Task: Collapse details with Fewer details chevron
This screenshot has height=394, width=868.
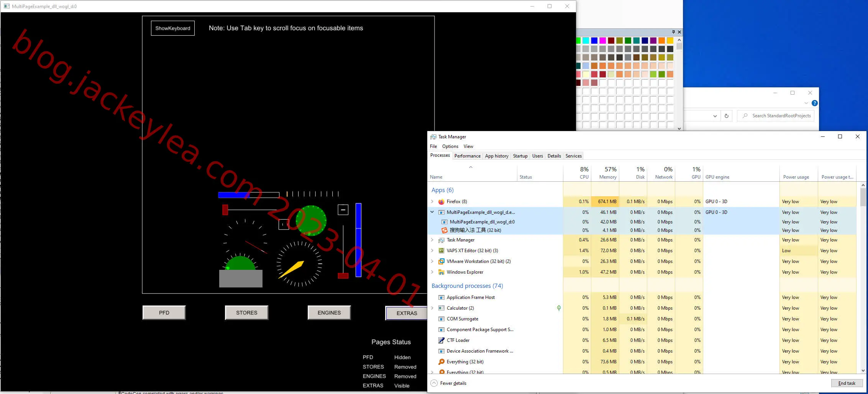Action: point(434,383)
